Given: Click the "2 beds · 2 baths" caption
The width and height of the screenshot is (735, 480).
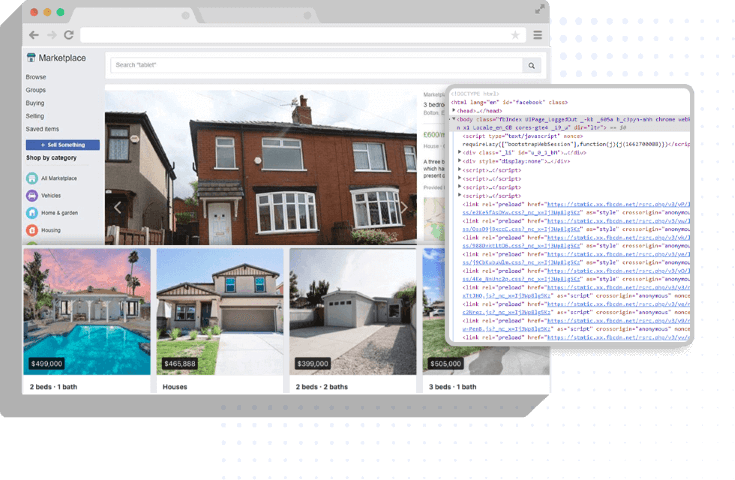Looking at the screenshot, I should (x=322, y=387).
